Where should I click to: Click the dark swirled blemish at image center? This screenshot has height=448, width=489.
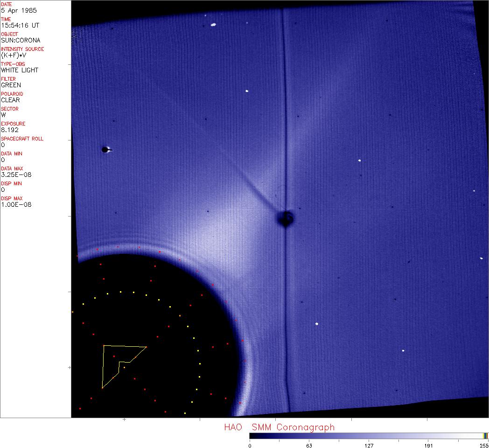coord(285,218)
